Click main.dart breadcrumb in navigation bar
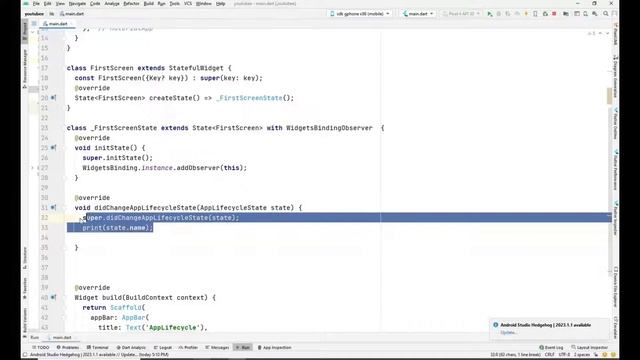Screen dimensions: 640x360 click(72, 13)
